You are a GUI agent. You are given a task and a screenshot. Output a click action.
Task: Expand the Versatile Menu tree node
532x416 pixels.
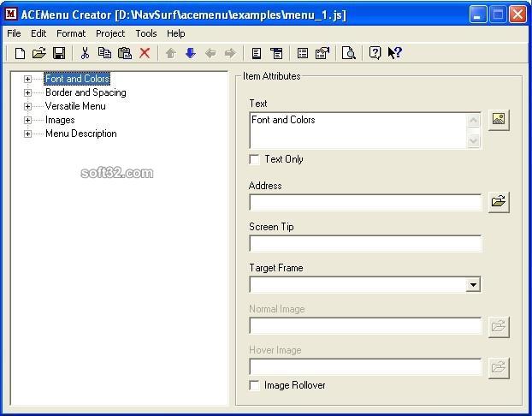pyautogui.click(x=28, y=106)
